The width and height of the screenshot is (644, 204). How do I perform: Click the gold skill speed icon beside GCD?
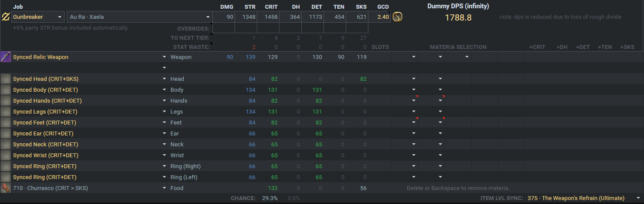coord(397,17)
